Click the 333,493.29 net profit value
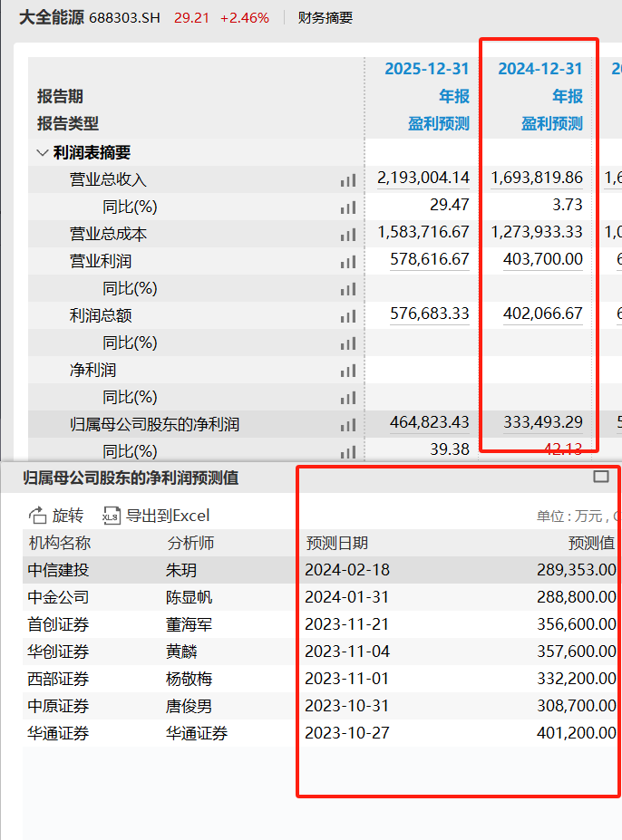This screenshot has height=840, width=622. click(542, 422)
